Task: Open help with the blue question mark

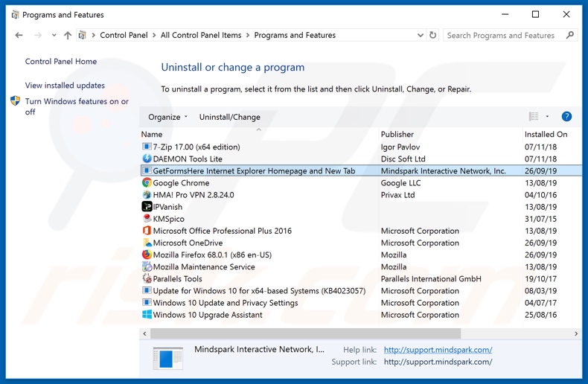Action: pos(566,117)
